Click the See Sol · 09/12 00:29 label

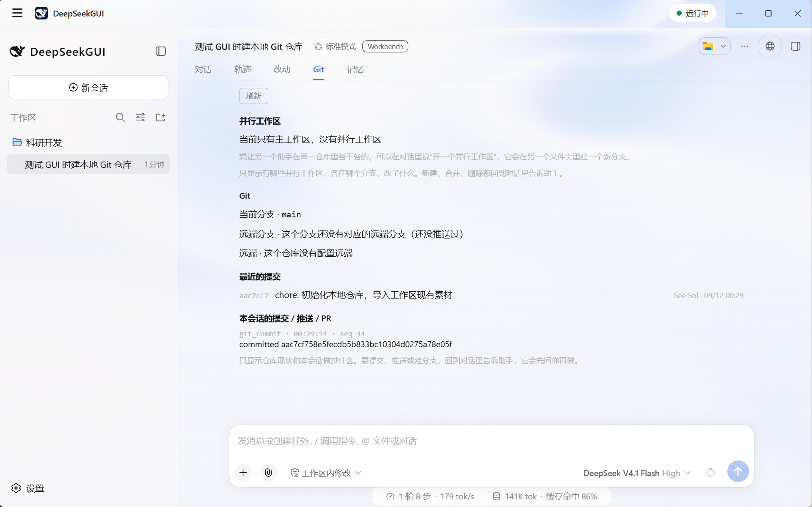[x=708, y=296]
